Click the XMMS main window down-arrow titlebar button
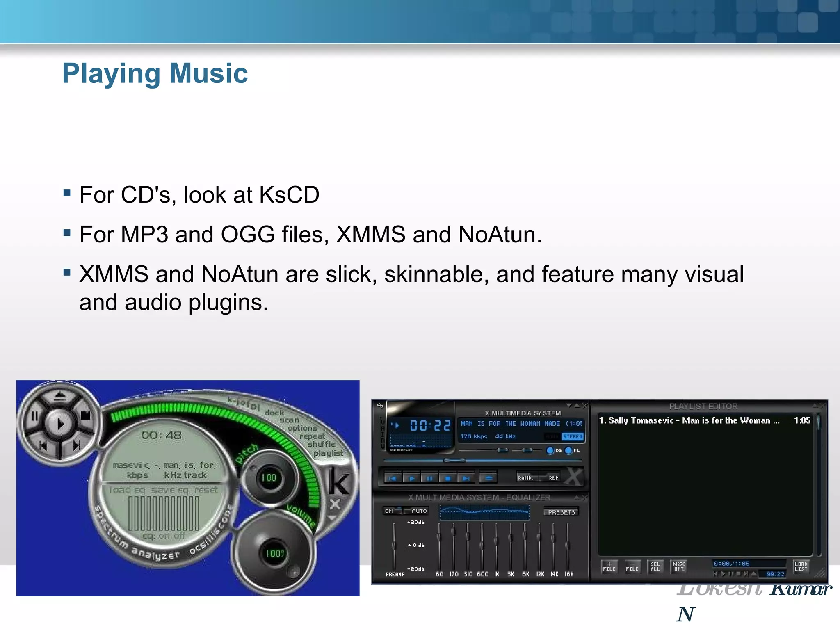Image resolution: width=840 pixels, height=630 pixels. click(569, 405)
